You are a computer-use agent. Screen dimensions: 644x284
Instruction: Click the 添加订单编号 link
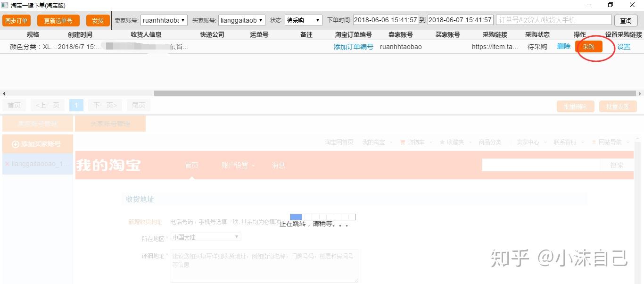pos(354,47)
